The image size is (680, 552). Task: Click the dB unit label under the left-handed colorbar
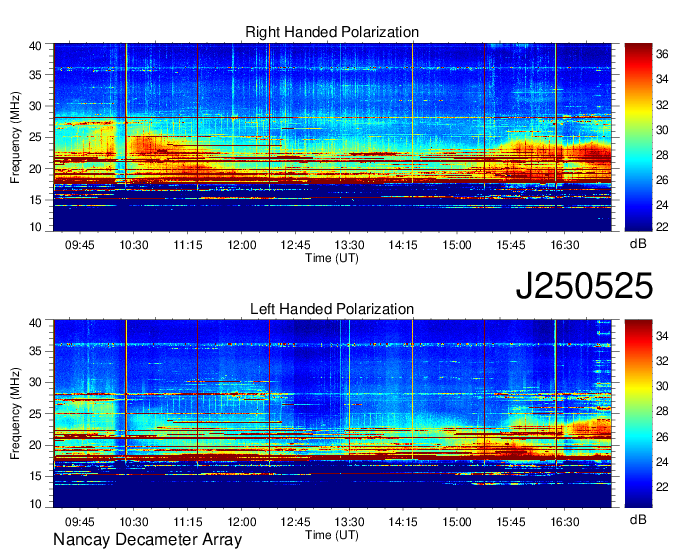coord(638,520)
